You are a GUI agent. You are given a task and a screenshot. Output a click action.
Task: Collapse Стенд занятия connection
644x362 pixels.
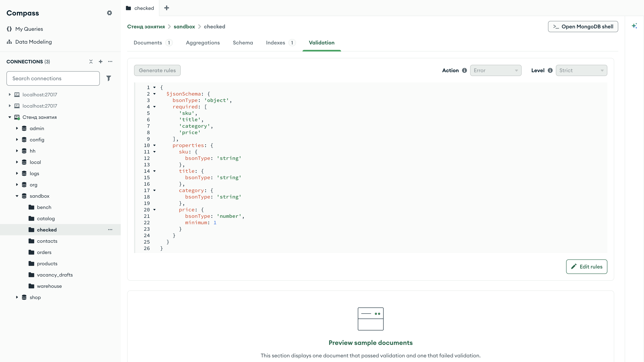[10, 117]
